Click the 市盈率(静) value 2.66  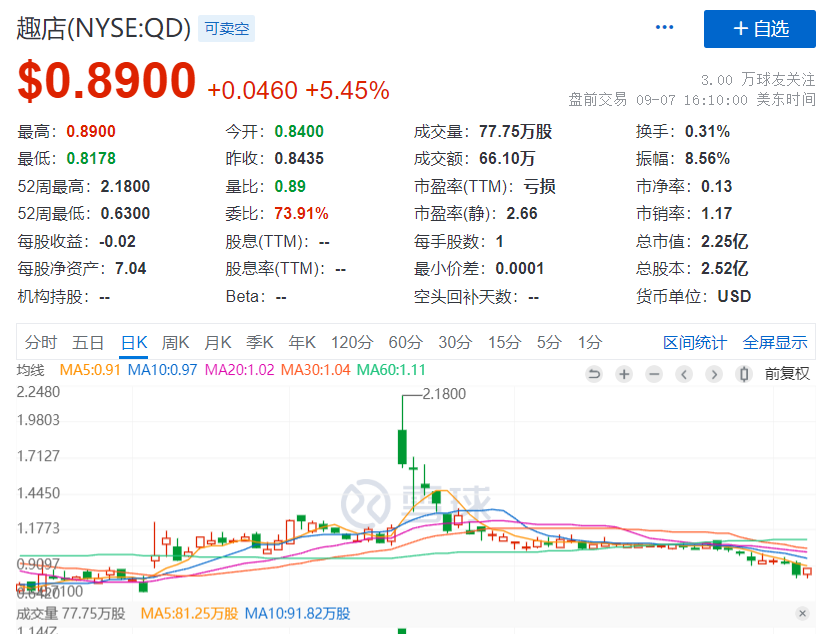click(x=522, y=213)
